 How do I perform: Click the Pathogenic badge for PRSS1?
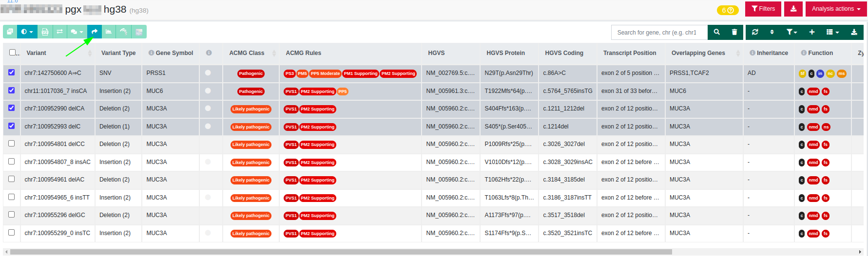[x=251, y=73]
